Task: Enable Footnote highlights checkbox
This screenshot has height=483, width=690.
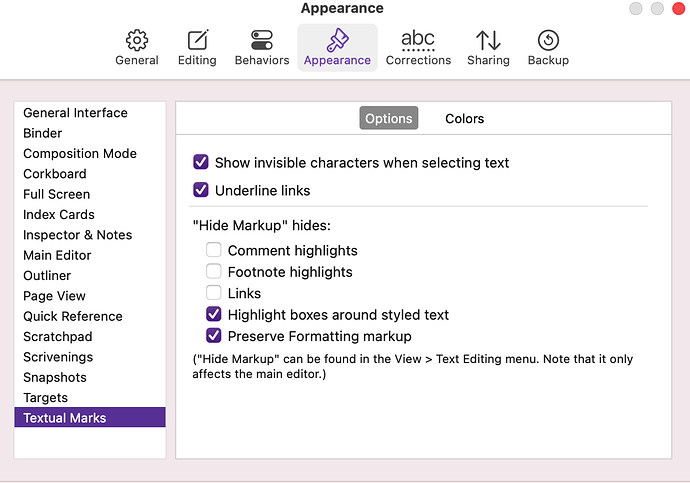Action: pyautogui.click(x=214, y=272)
